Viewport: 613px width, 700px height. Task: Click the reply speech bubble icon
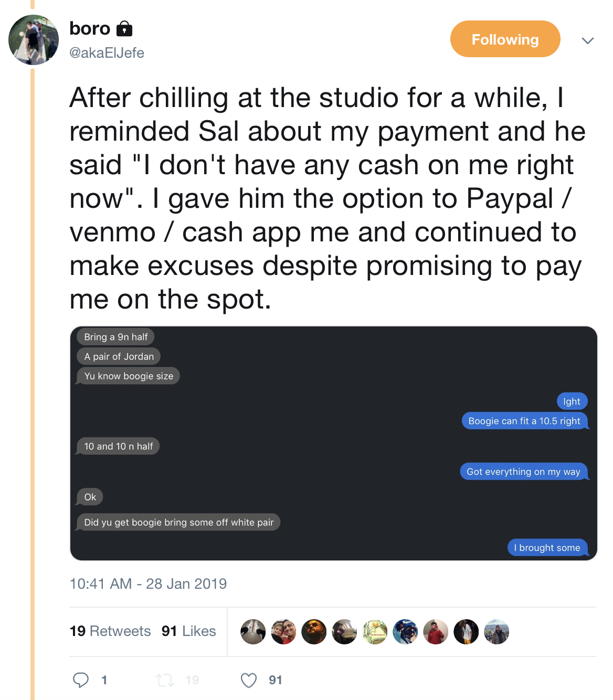coord(81,680)
